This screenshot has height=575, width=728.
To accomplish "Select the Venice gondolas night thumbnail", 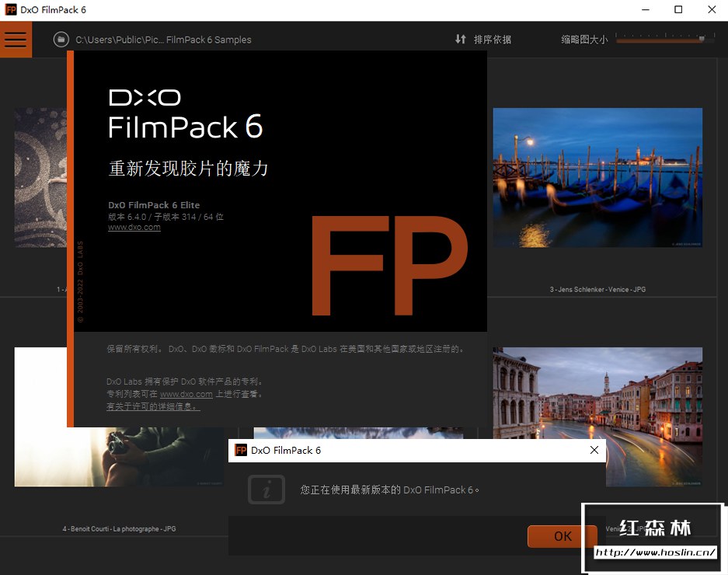I will click(597, 177).
